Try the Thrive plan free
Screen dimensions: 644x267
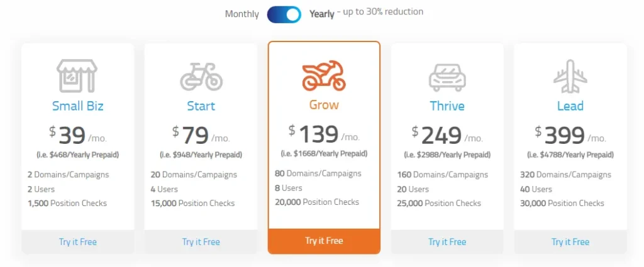point(447,242)
